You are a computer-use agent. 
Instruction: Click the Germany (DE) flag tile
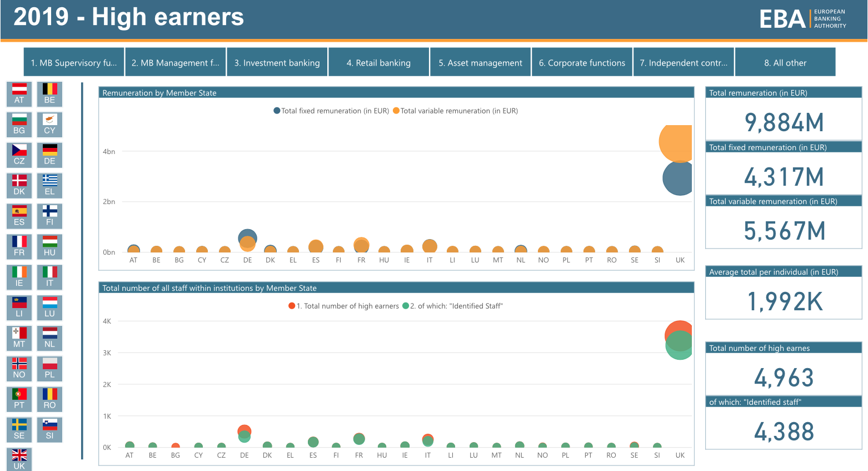[49, 155]
